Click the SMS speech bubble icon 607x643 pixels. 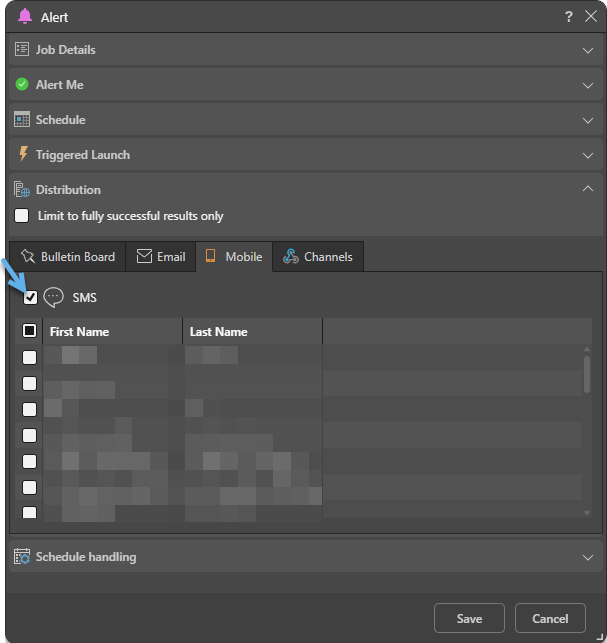tap(54, 297)
